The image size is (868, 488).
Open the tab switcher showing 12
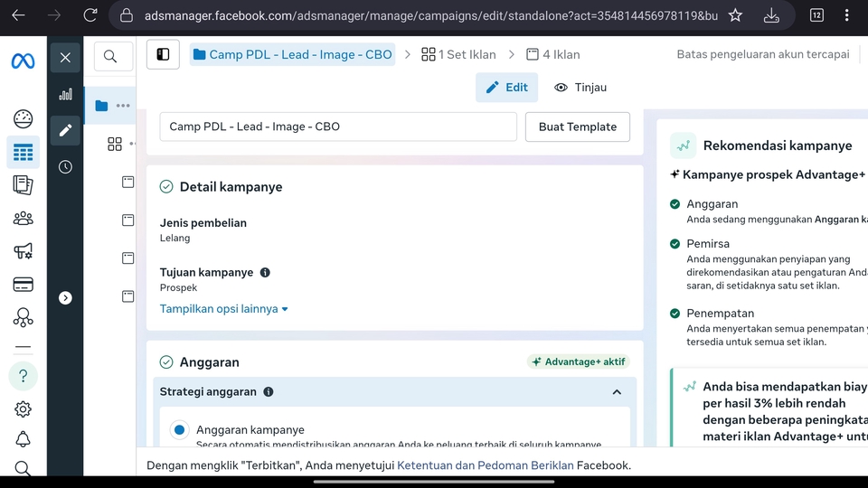817,15
